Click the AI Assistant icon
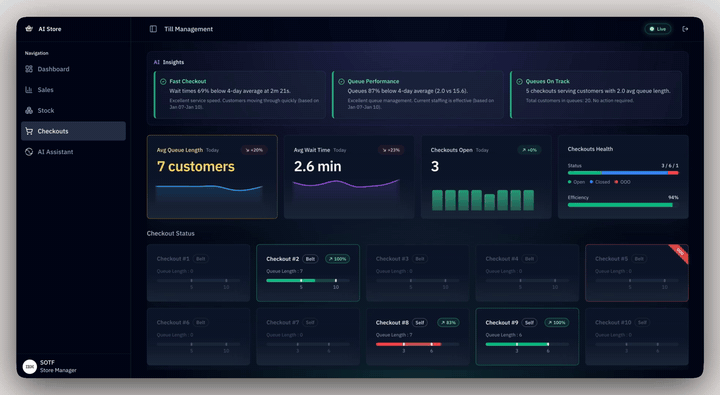Viewport: 720px width, 395px height. (x=29, y=152)
